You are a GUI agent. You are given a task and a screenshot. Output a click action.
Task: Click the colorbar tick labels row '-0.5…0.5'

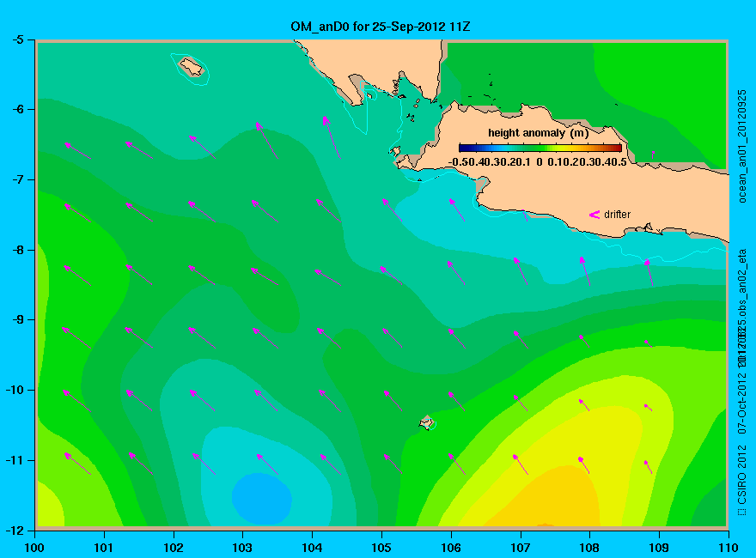click(x=537, y=162)
